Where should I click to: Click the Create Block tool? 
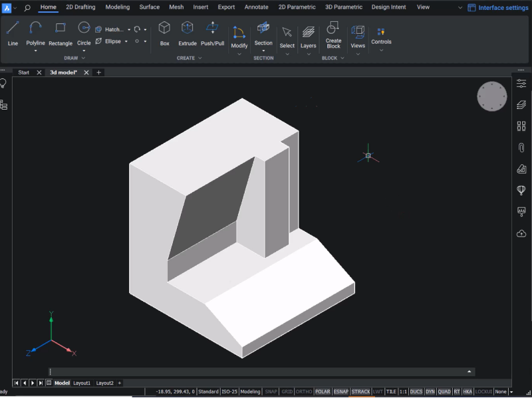(333, 35)
